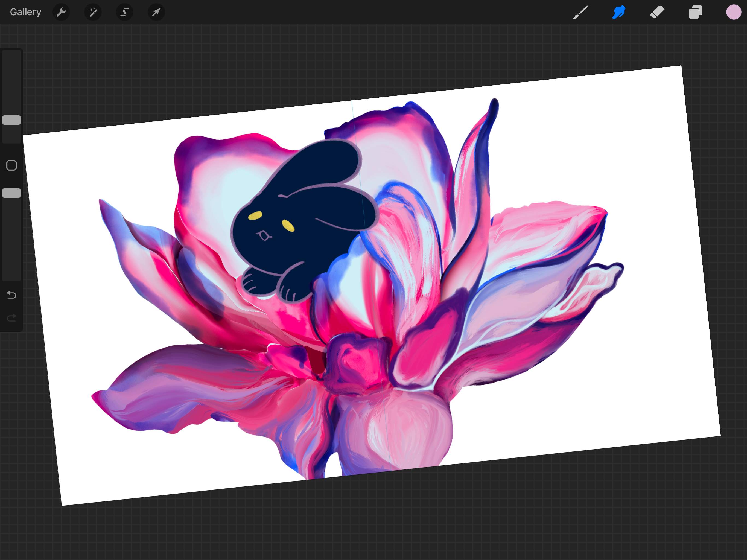Viewport: 747px width, 560px height.
Task: Select the Smudge tool
Action: coord(619,12)
